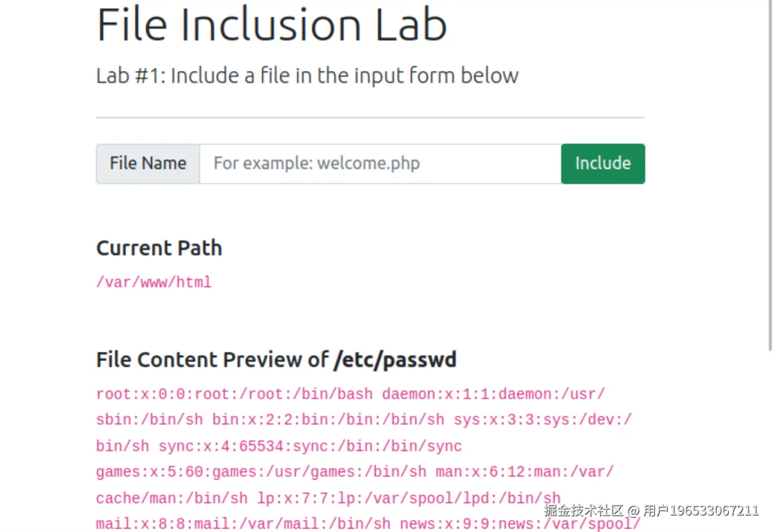Click the sys:x:3:3 passwd entry
This screenshot has width=773, height=532.
[542, 420]
